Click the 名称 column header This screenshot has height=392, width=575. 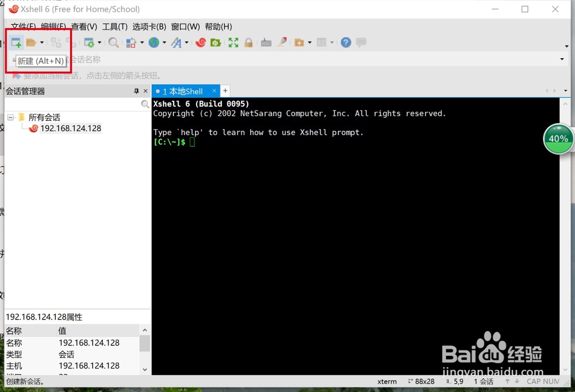(x=30, y=330)
